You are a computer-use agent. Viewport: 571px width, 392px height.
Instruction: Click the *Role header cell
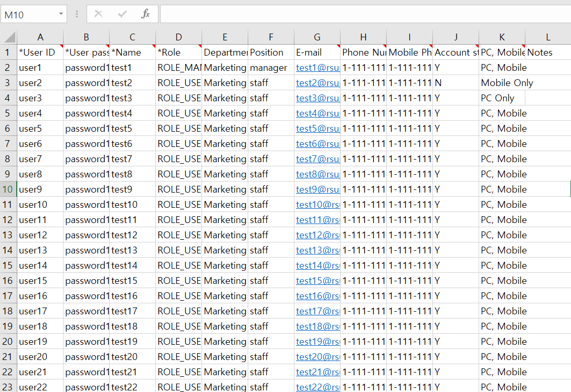point(178,52)
